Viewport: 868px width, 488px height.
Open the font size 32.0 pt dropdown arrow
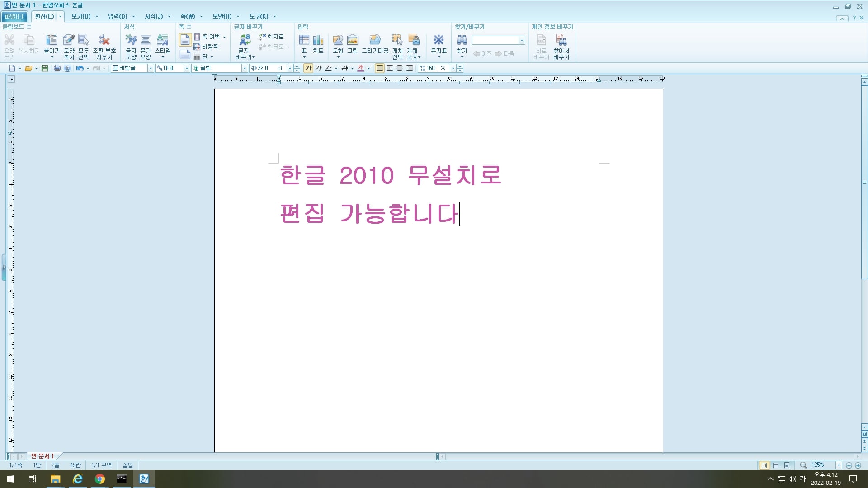pos(290,68)
